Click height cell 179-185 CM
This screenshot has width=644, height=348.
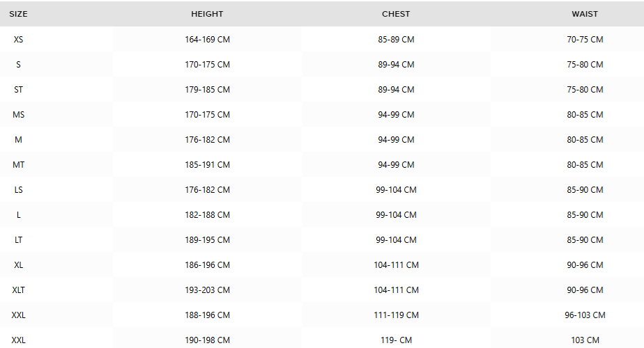(208, 90)
